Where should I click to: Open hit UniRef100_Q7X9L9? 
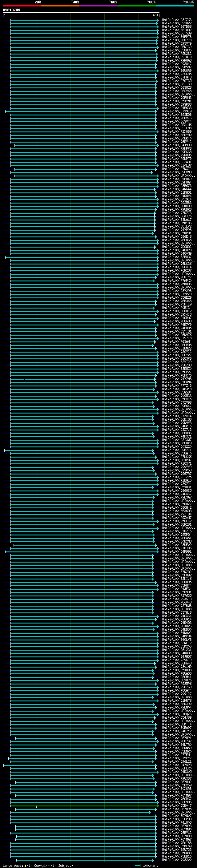(176, 111)
